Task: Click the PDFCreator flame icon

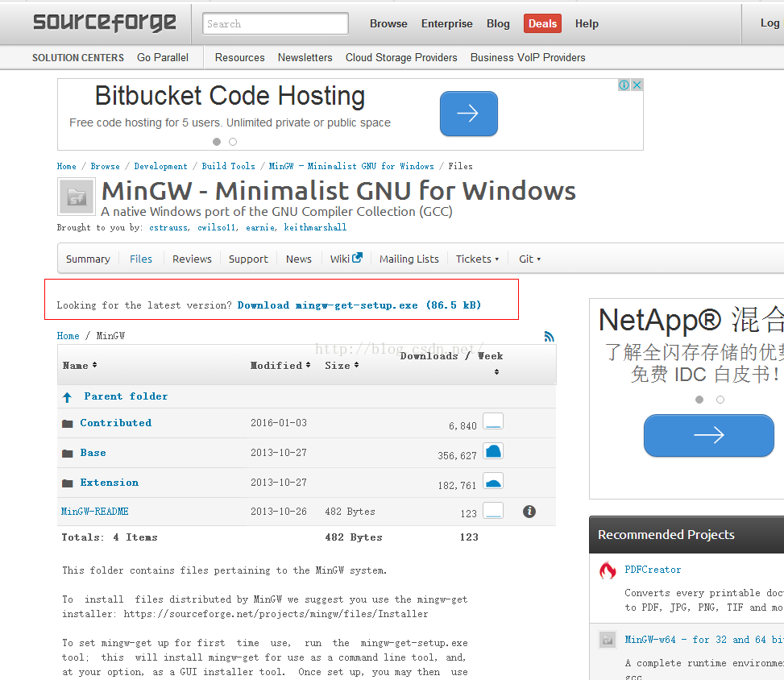Action: click(x=608, y=570)
